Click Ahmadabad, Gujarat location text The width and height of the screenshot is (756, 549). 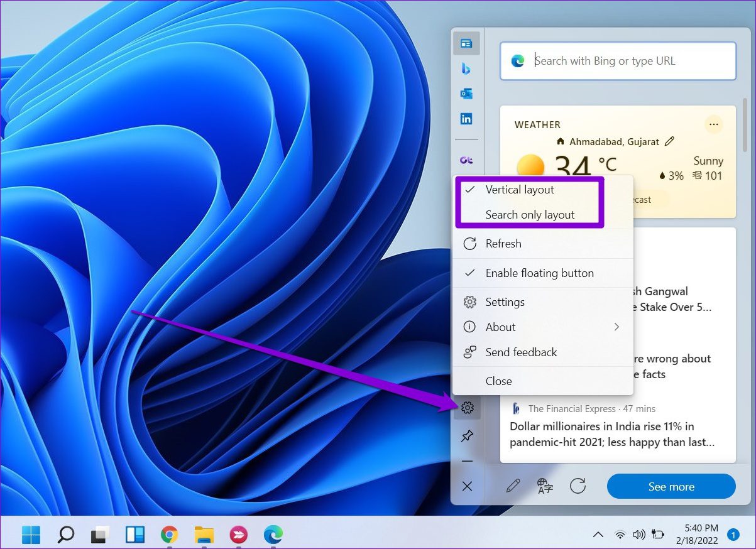(x=615, y=141)
